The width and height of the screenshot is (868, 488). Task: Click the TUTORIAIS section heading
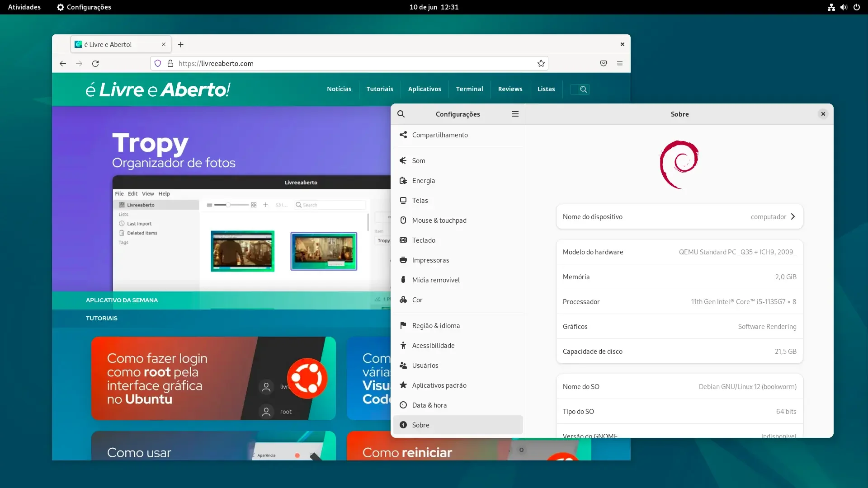tap(102, 319)
